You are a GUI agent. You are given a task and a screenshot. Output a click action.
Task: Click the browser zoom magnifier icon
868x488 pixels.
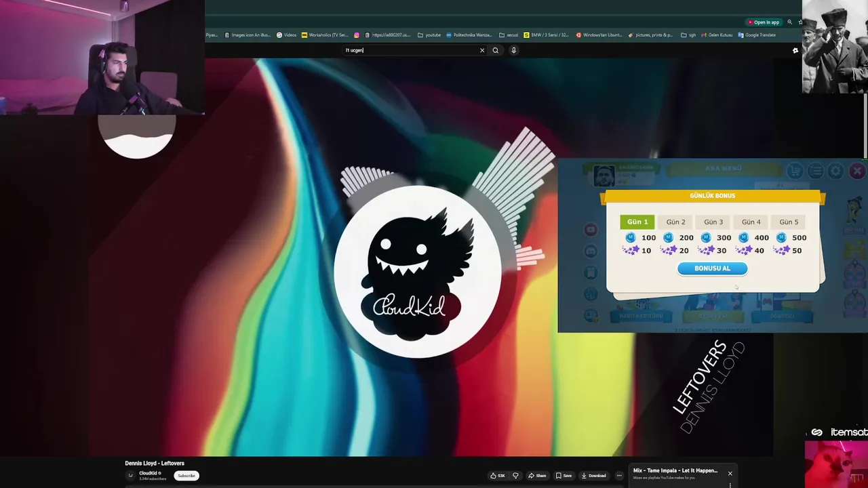click(x=789, y=22)
